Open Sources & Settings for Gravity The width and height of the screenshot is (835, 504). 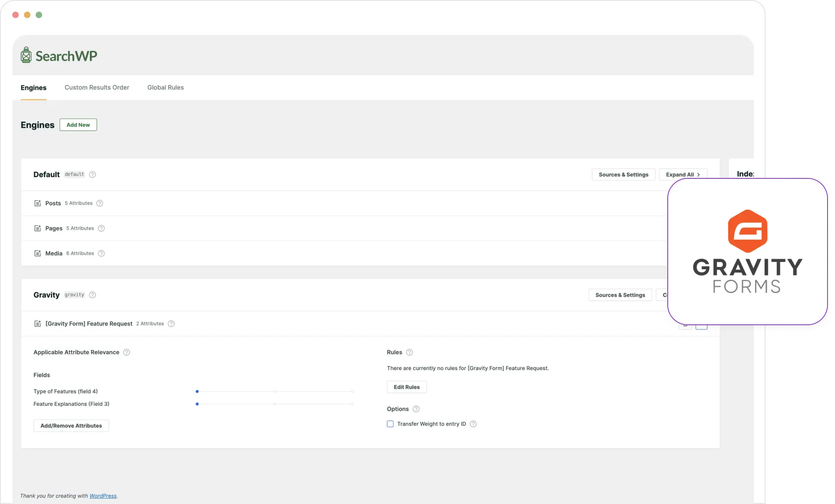tap(620, 294)
